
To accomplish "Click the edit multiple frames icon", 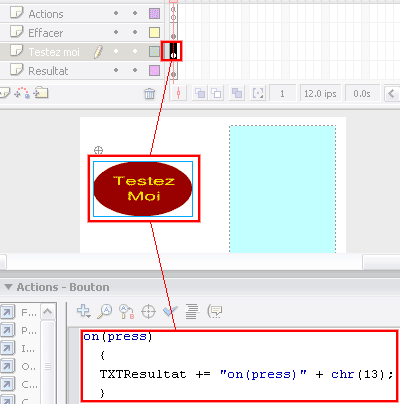I will tap(237, 94).
